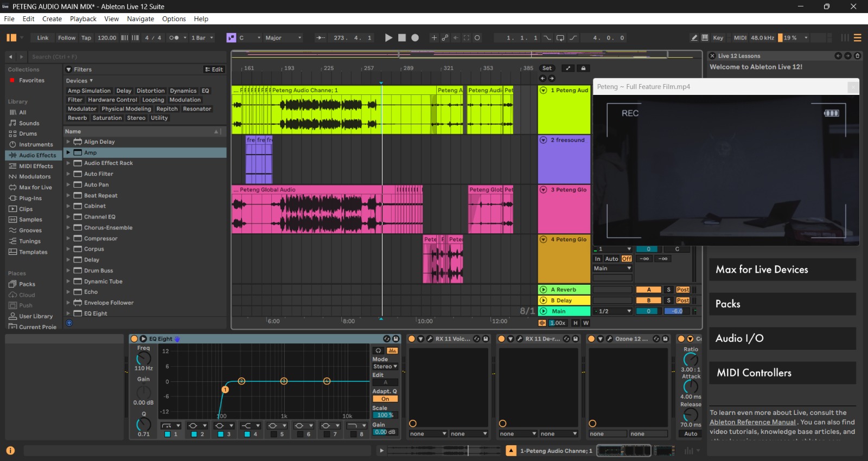Click the Stop button in the transport
This screenshot has height=461, width=868.
click(402, 38)
